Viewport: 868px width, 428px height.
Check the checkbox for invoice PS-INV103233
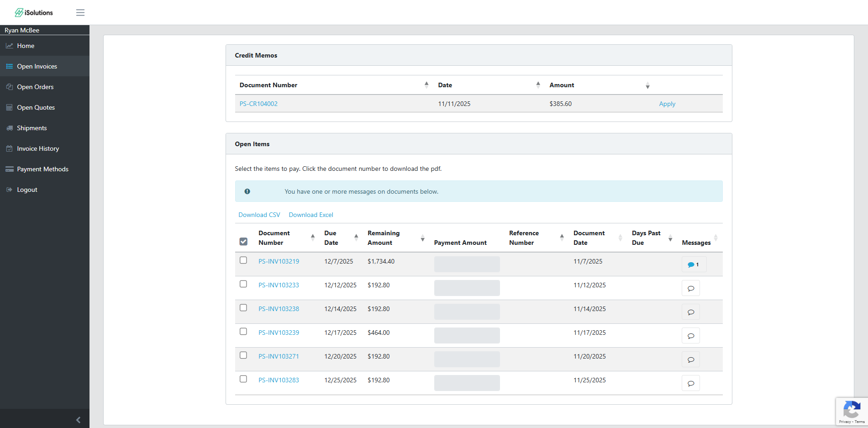click(243, 284)
